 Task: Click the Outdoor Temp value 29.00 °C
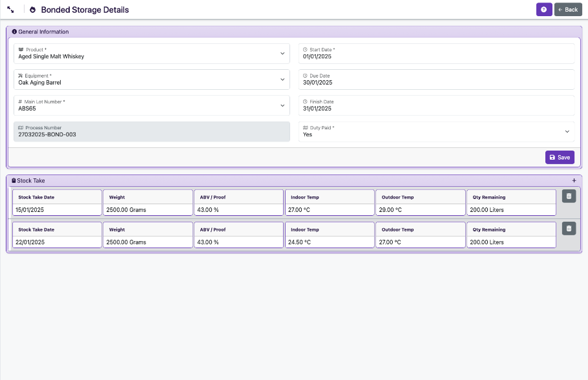tap(420, 210)
